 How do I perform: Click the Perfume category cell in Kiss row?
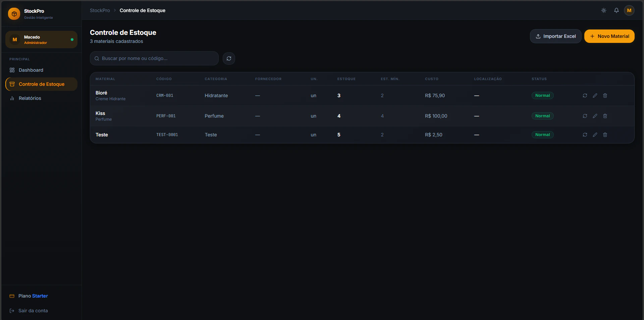[214, 116]
